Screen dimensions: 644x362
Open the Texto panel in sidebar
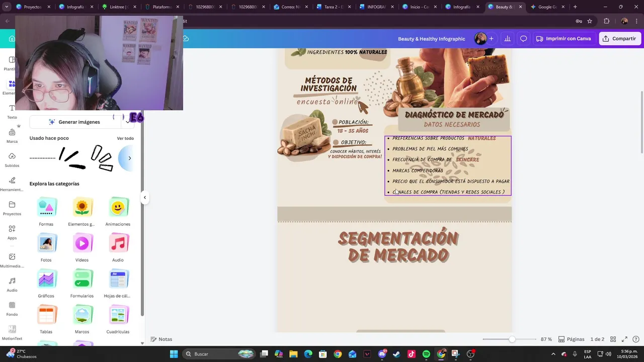(12, 112)
